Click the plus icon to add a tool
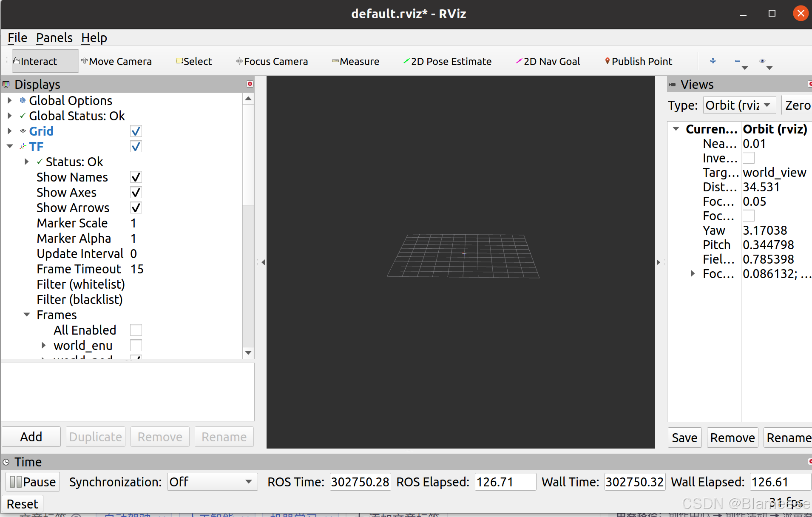The image size is (812, 517). 713,61
